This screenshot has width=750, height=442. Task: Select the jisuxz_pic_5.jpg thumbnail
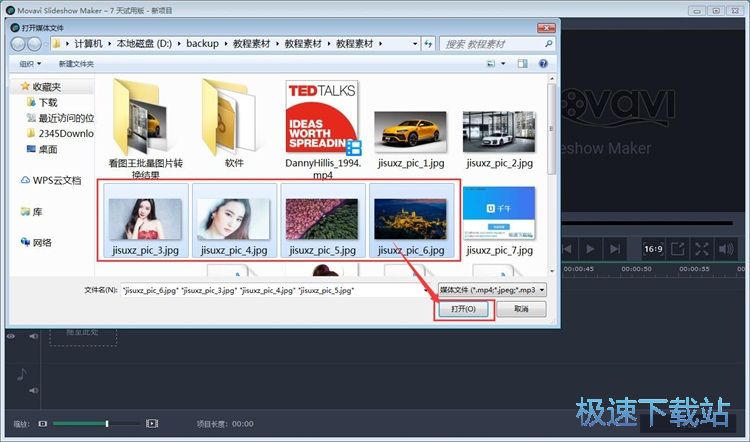[x=322, y=221]
